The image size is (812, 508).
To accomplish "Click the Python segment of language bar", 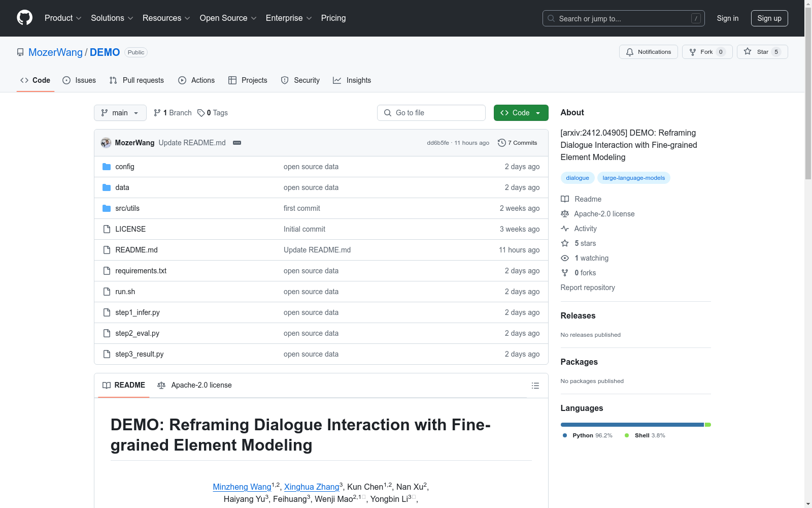I will (x=632, y=425).
